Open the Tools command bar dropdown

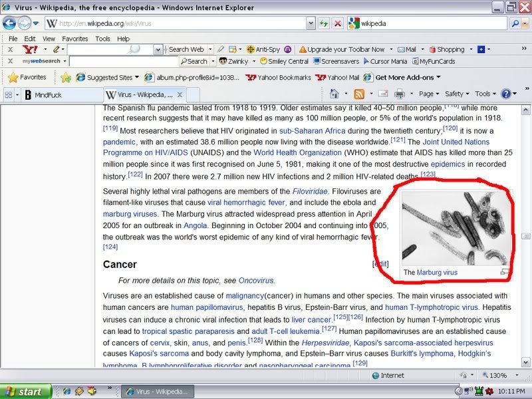[485, 94]
